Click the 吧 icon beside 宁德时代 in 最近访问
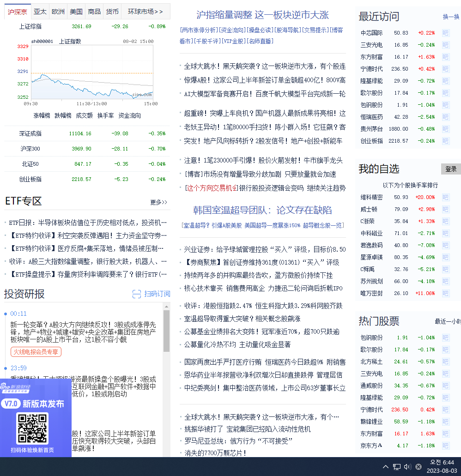Viewport: 461px width, 476px height. pyautogui.click(x=445, y=69)
